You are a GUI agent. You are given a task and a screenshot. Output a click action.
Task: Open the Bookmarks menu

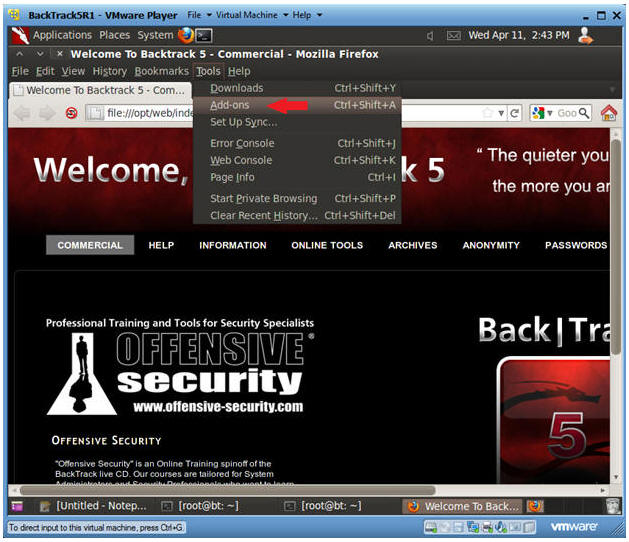pos(161,71)
